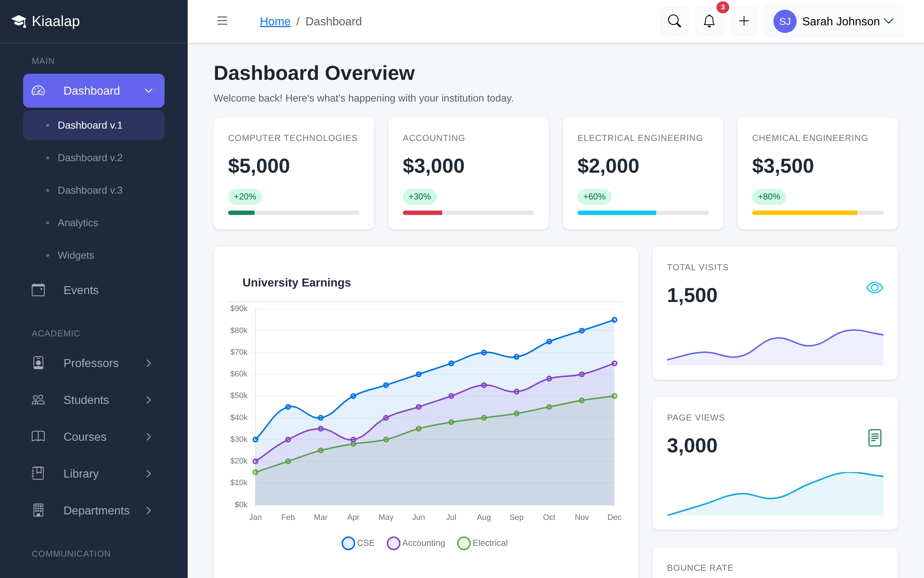Screen dimensions: 924x578
Task: Click the Courses open book icon
Action: [x=38, y=436]
